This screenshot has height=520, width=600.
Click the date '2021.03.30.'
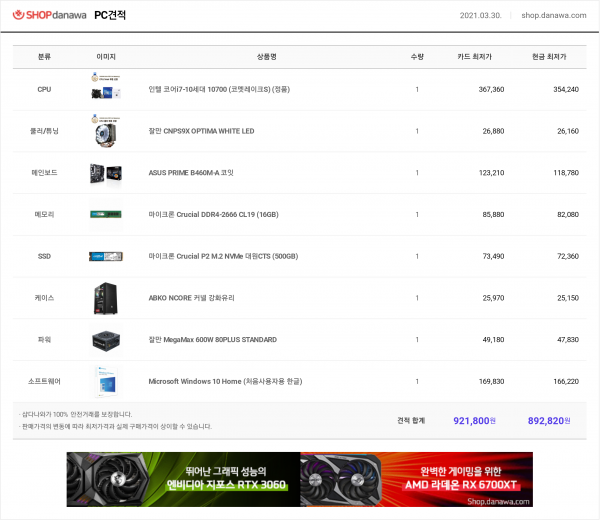coord(480,15)
